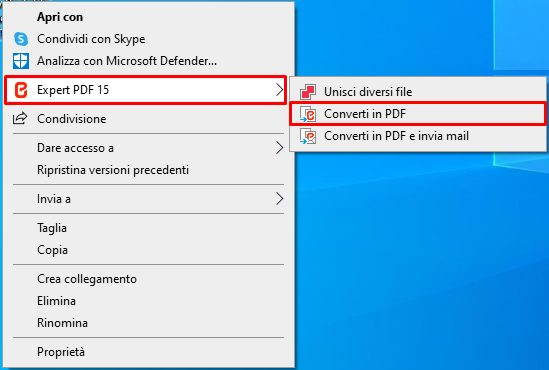The width and height of the screenshot is (549, 370).
Task: Click the Microsoft Defender shield icon
Action: point(21,61)
